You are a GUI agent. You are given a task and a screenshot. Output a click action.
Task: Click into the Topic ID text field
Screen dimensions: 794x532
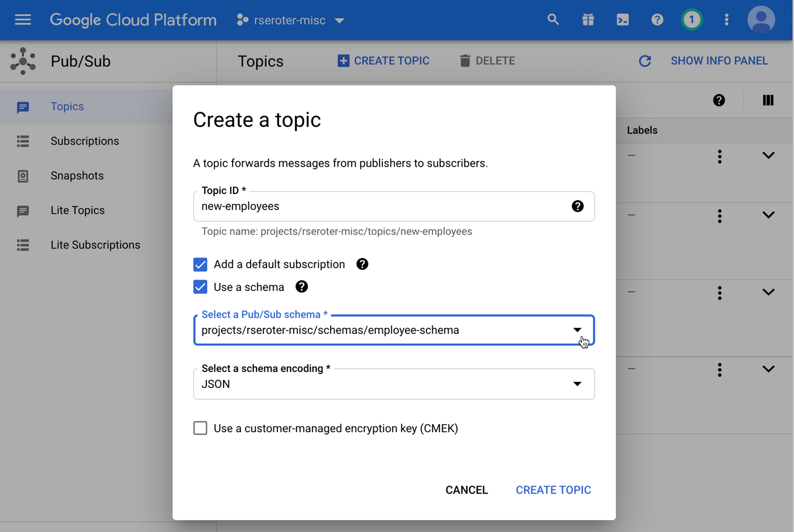380,206
